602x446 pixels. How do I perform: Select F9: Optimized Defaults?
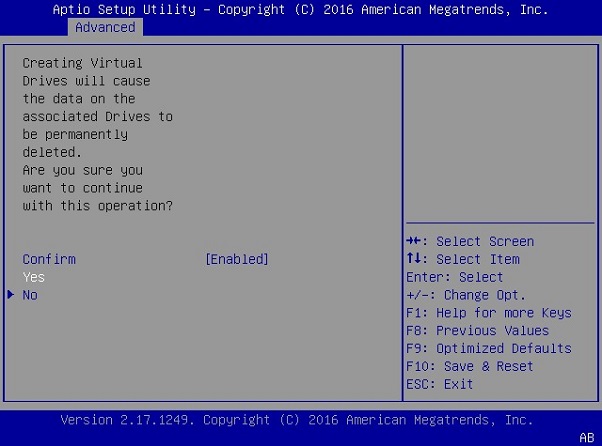(489, 349)
